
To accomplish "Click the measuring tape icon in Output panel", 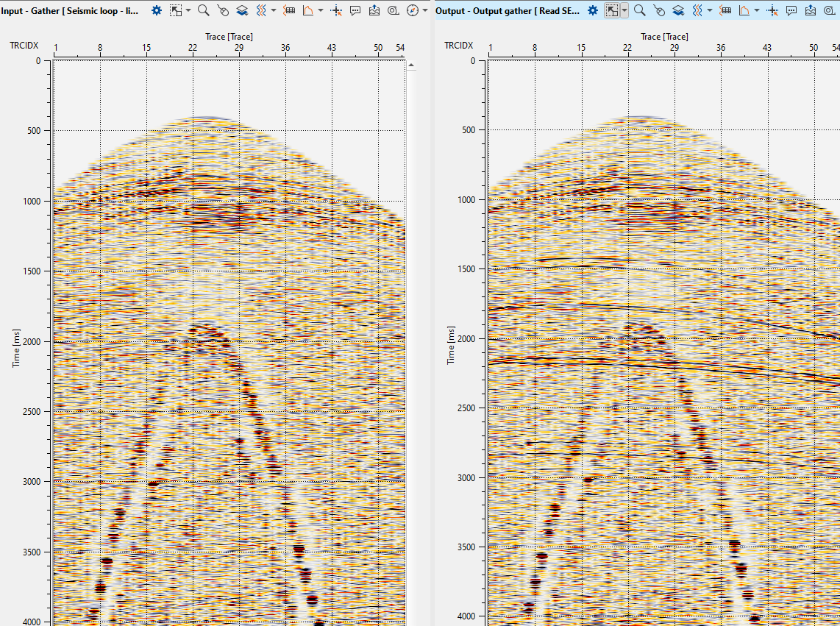I will pyautogui.click(x=828, y=10).
